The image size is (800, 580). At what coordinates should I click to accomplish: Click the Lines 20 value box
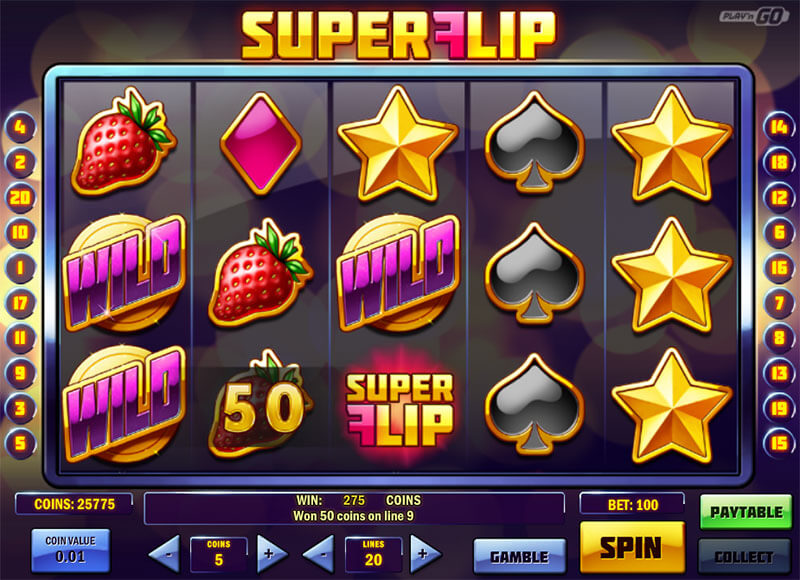point(373,554)
